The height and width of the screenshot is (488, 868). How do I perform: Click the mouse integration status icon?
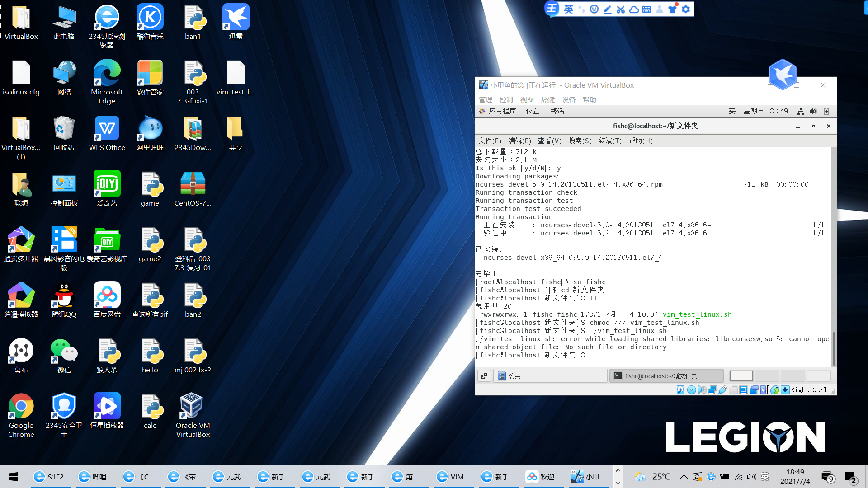774,390
